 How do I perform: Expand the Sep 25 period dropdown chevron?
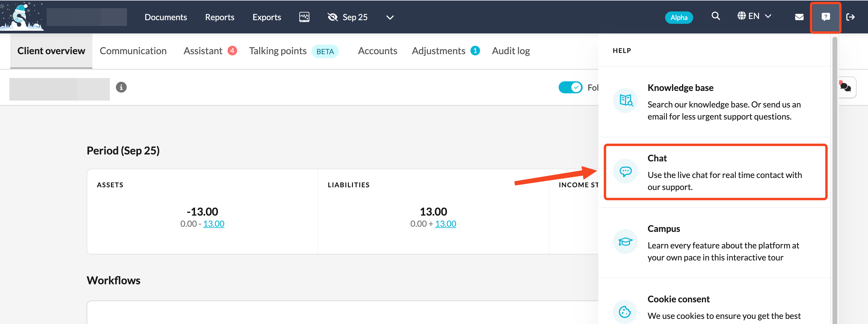coord(390,17)
